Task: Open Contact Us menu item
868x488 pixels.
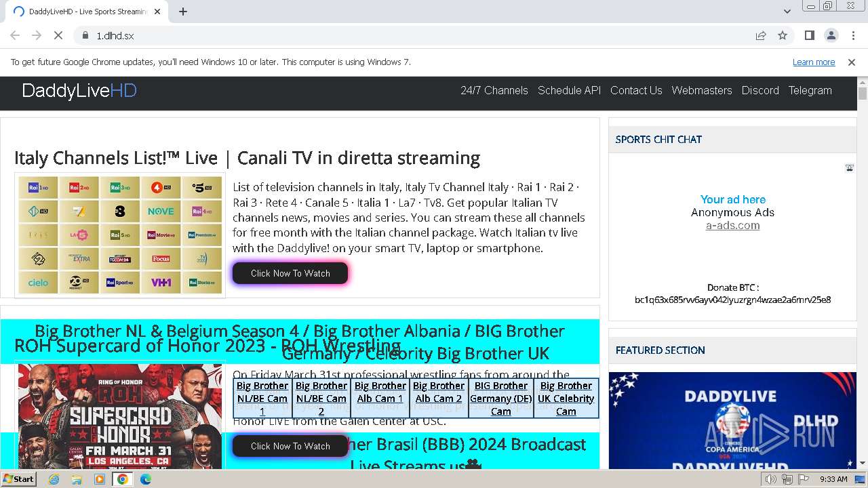Action: coord(636,90)
